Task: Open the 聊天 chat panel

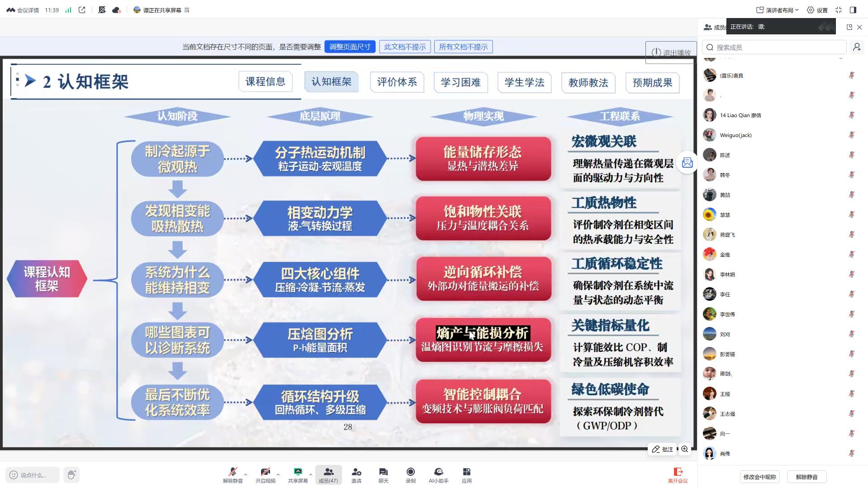Action: [383, 475]
